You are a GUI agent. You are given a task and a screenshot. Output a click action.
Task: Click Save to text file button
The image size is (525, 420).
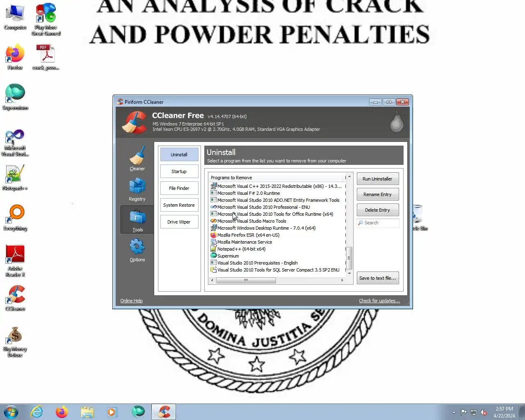click(378, 278)
